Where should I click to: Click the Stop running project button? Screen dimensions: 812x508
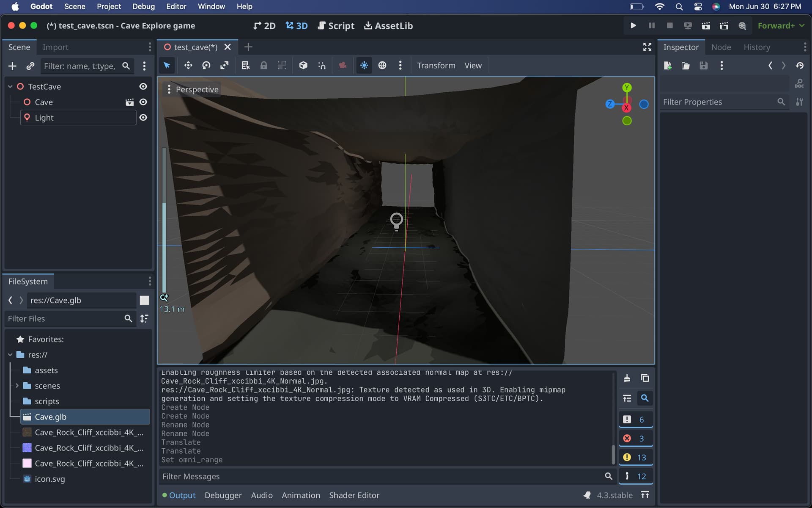[669, 26]
